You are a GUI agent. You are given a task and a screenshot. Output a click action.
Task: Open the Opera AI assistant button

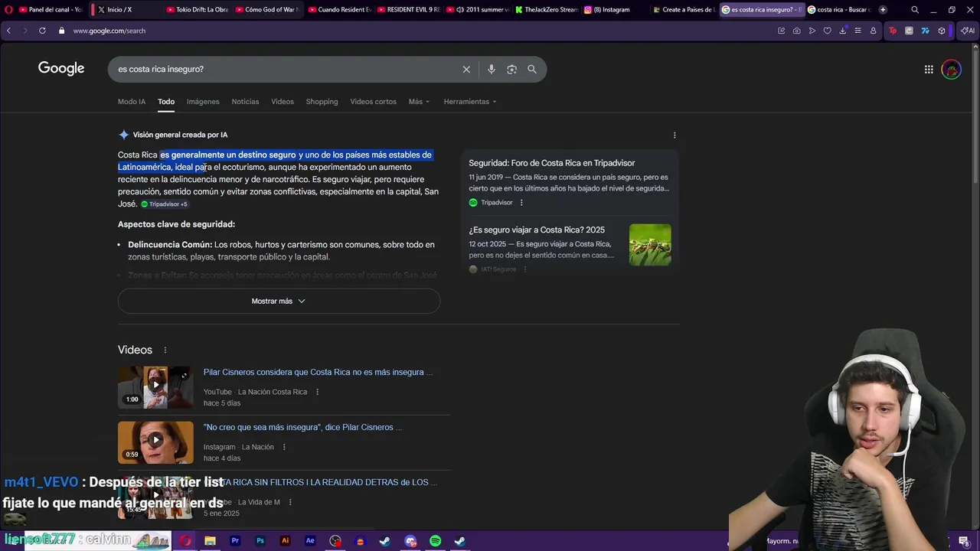tap(968, 31)
